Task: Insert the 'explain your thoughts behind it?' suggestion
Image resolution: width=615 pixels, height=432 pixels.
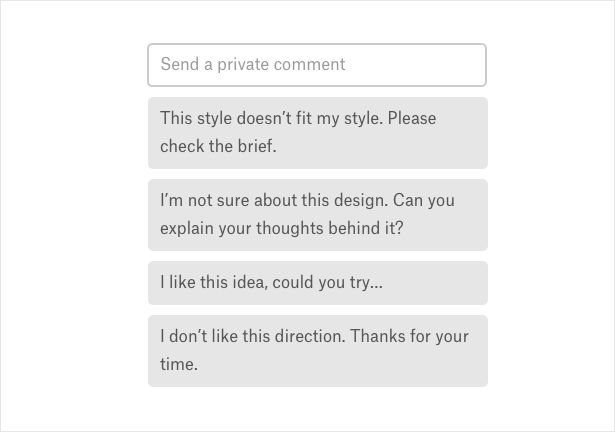Action: point(317,214)
